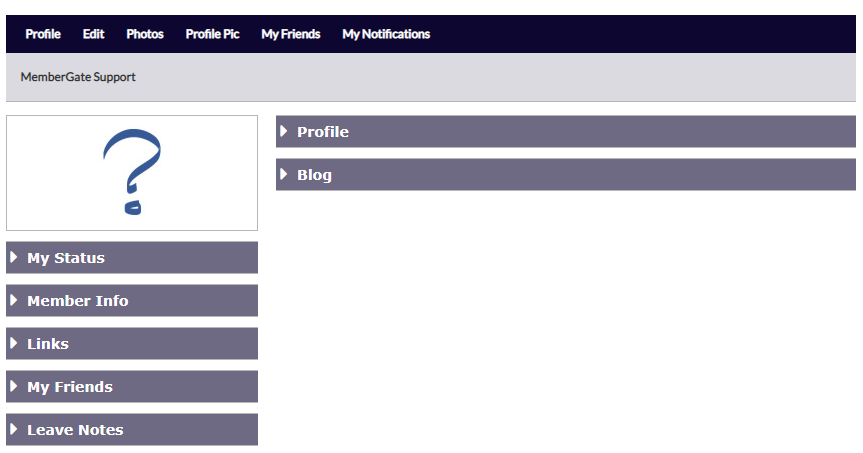The height and width of the screenshot is (453, 863).
Task: Open My Friends in the top navigation
Action: (291, 34)
